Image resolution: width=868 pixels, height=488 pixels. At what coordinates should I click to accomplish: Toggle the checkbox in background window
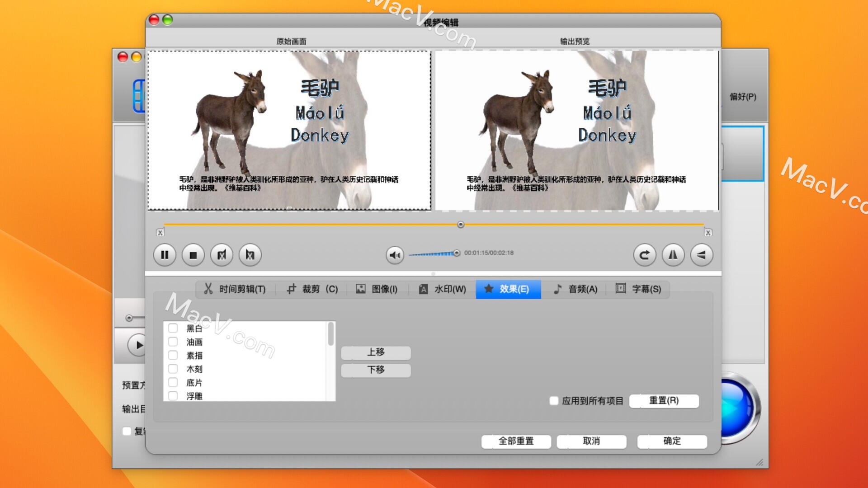click(127, 432)
